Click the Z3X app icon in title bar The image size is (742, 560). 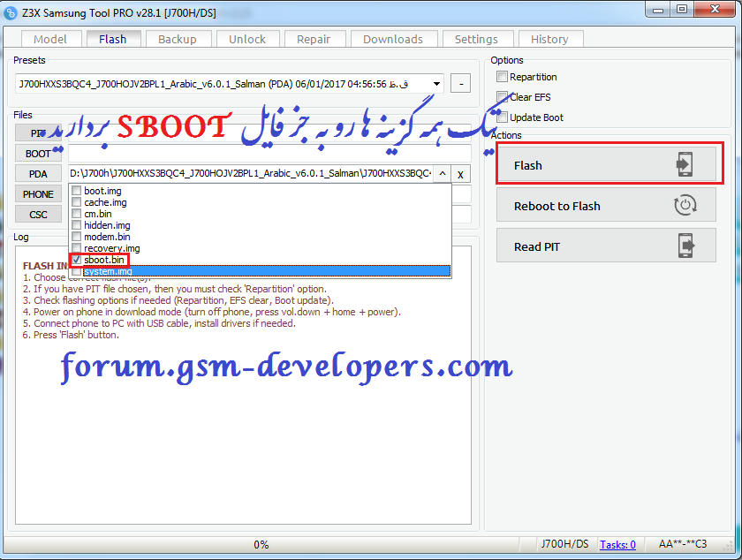(x=10, y=12)
